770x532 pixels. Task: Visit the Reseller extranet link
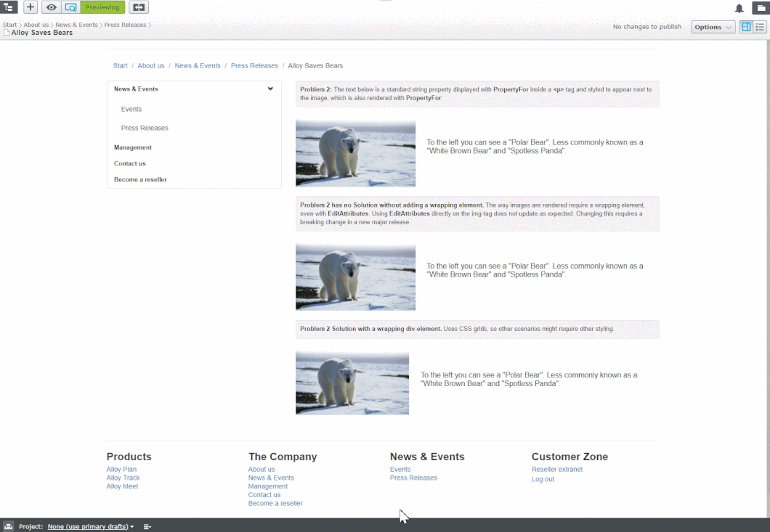pyautogui.click(x=556, y=469)
